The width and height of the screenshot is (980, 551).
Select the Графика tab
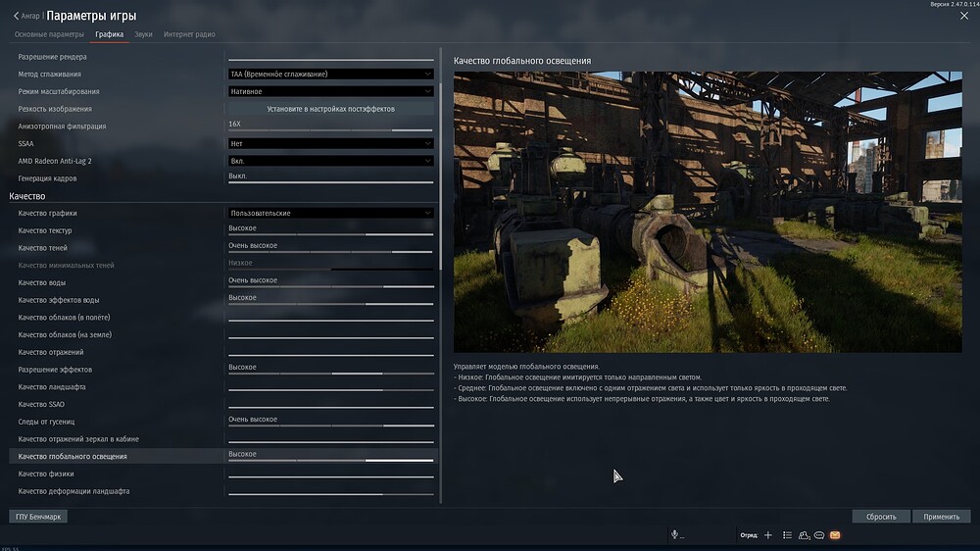(x=110, y=34)
